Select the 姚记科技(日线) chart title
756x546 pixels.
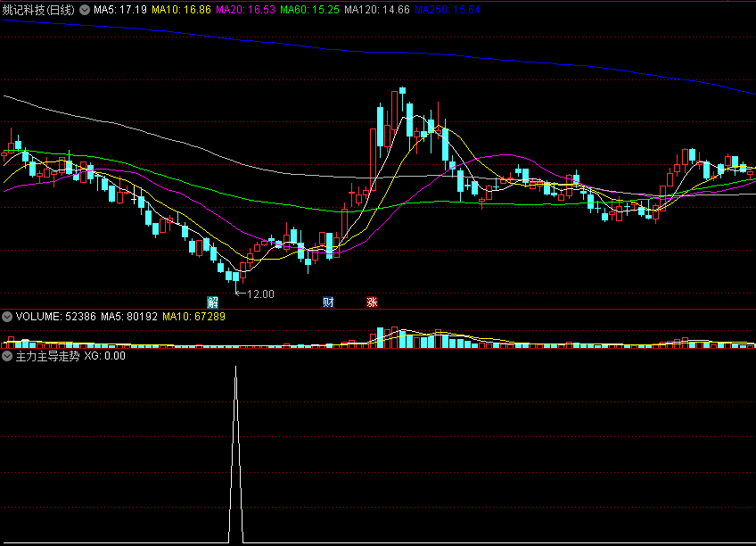click(38, 10)
